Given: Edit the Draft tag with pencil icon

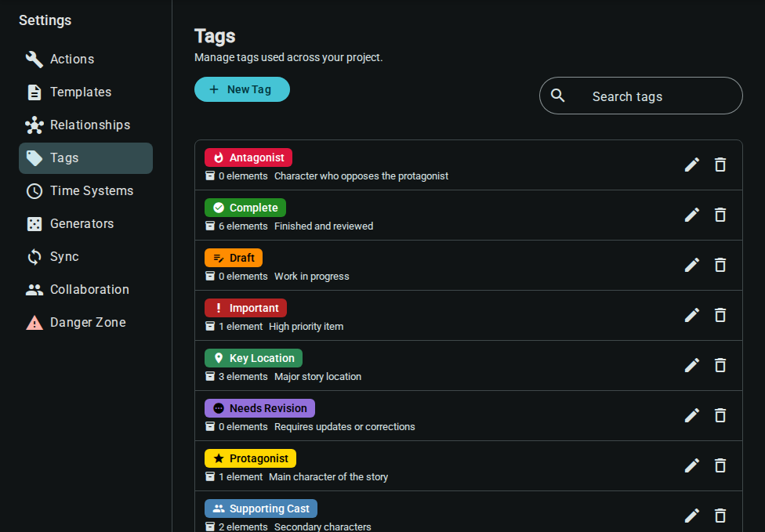Looking at the screenshot, I should tap(692, 266).
